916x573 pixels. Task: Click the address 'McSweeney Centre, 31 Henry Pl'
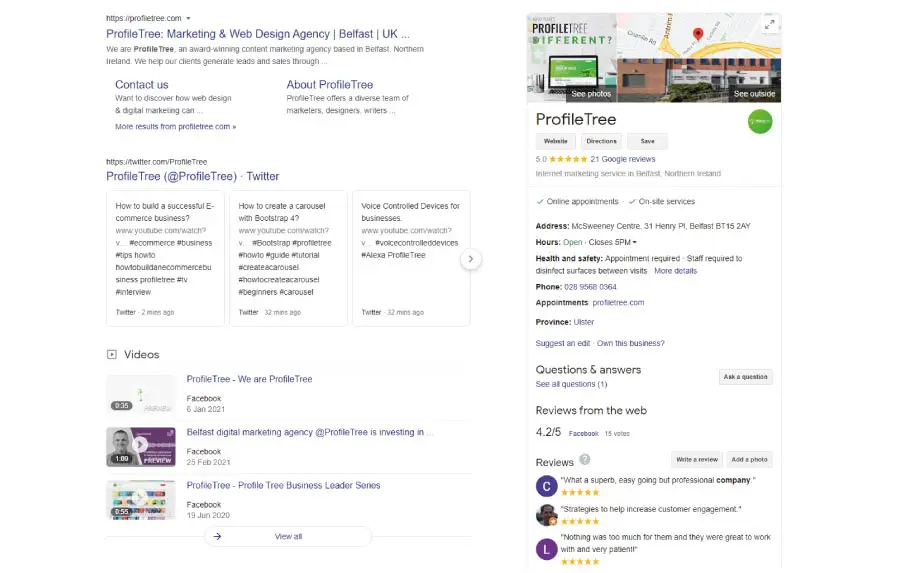pyautogui.click(x=661, y=226)
